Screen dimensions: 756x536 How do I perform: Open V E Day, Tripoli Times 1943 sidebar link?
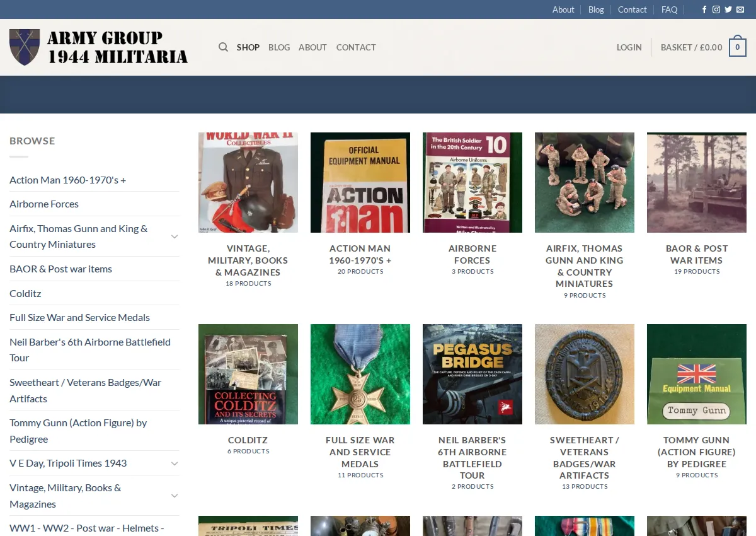click(68, 463)
